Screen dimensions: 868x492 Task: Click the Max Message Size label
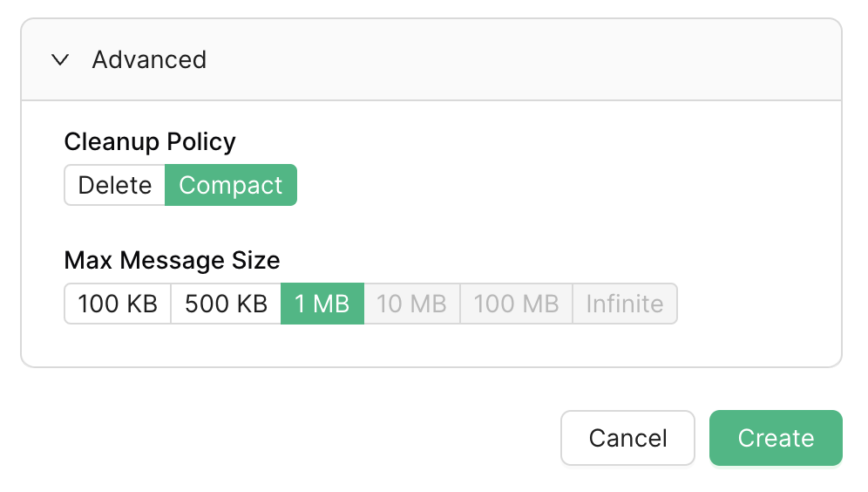(172, 260)
